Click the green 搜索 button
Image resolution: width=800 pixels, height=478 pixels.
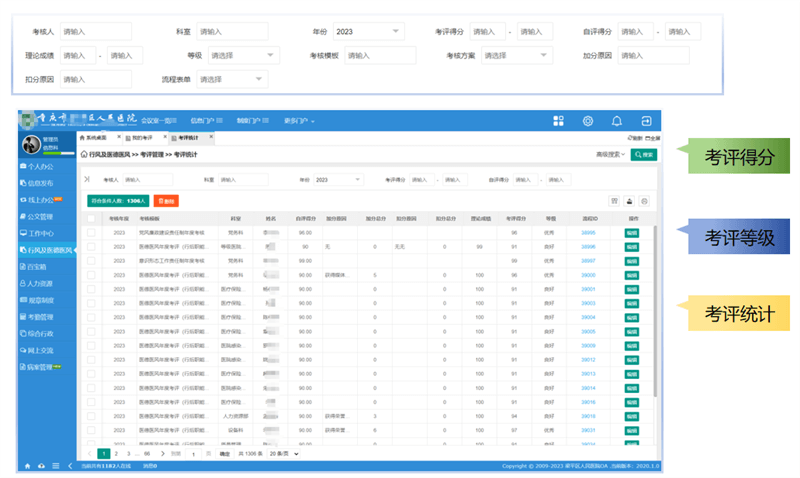click(644, 155)
